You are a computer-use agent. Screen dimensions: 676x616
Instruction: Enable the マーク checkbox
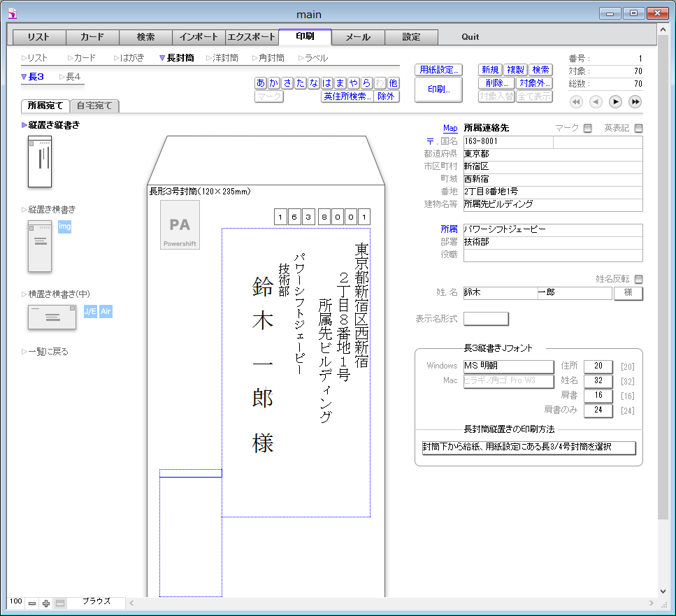coord(587,128)
